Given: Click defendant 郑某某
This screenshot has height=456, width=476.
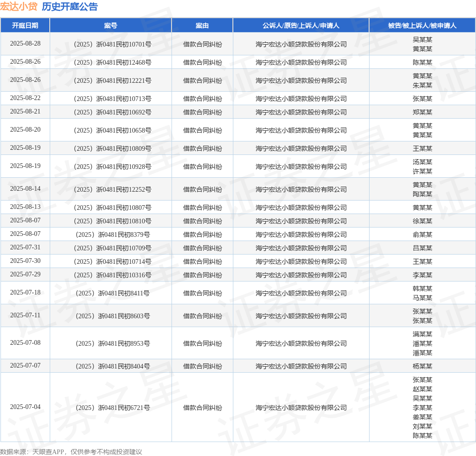Looking at the screenshot, I should 422,112.
